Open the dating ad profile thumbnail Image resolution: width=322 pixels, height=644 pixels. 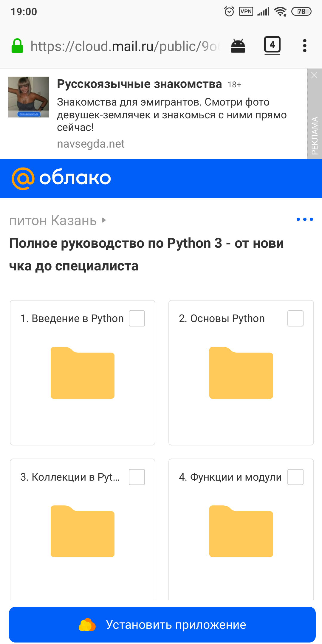pos(28,97)
